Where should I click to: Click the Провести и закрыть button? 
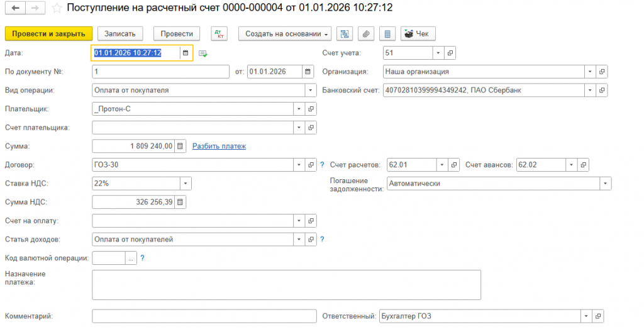click(x=48, y=34)
